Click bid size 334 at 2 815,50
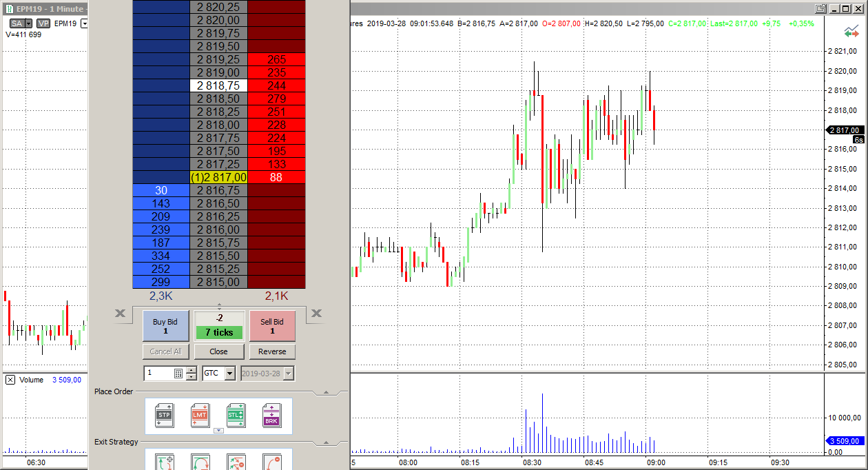 click(x=161, y=256)
